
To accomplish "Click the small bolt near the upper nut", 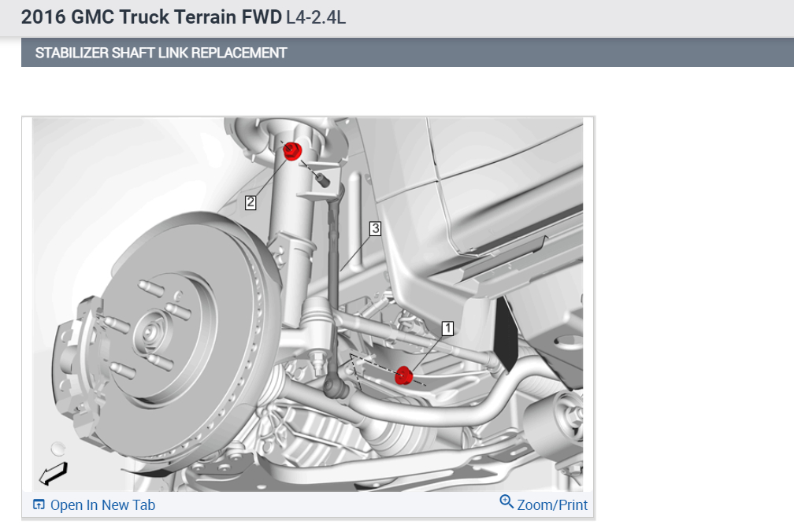I will (x=321, y=179).
